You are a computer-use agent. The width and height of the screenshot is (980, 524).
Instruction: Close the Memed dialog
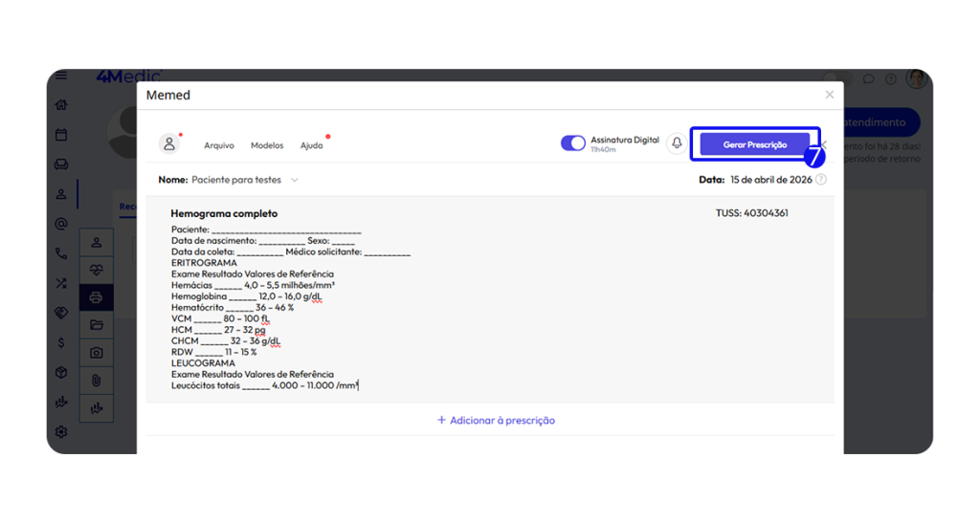pyautogui.click(x=829, y=95)
